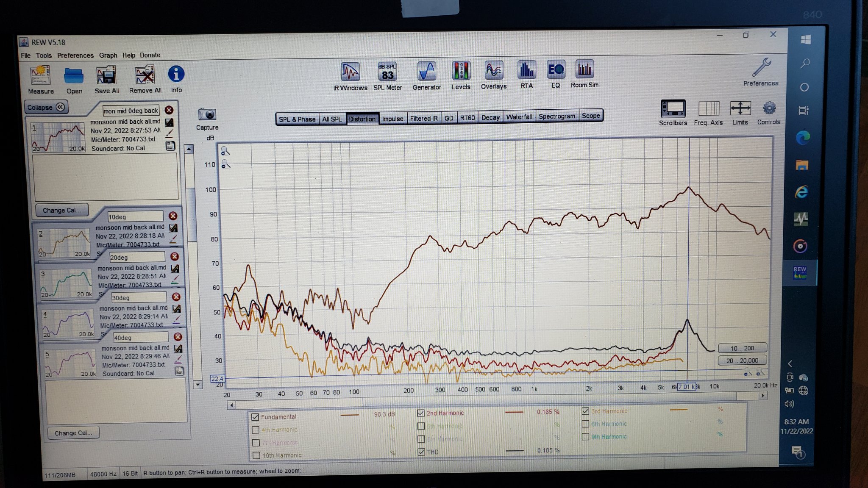
Task: Click measurement list scroll down arrow
Action: coord(198,385)
